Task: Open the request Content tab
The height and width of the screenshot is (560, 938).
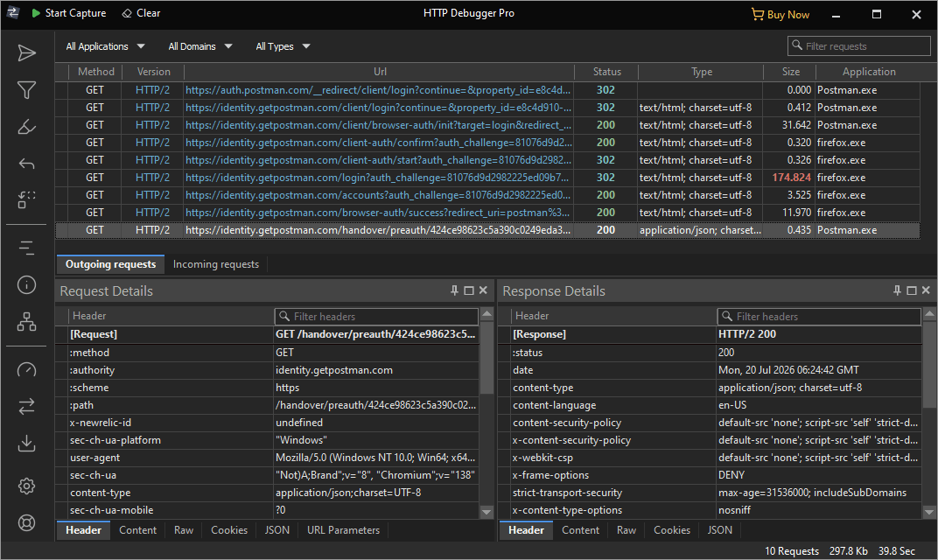Action: tap(137, 530)
